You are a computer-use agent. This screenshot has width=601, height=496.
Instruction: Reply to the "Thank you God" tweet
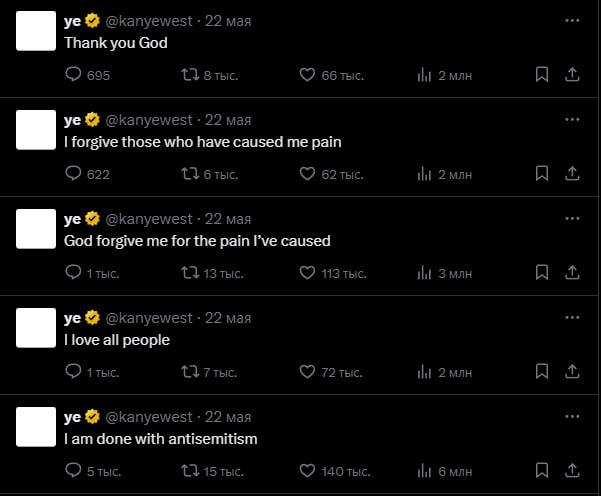click(73, 75)
